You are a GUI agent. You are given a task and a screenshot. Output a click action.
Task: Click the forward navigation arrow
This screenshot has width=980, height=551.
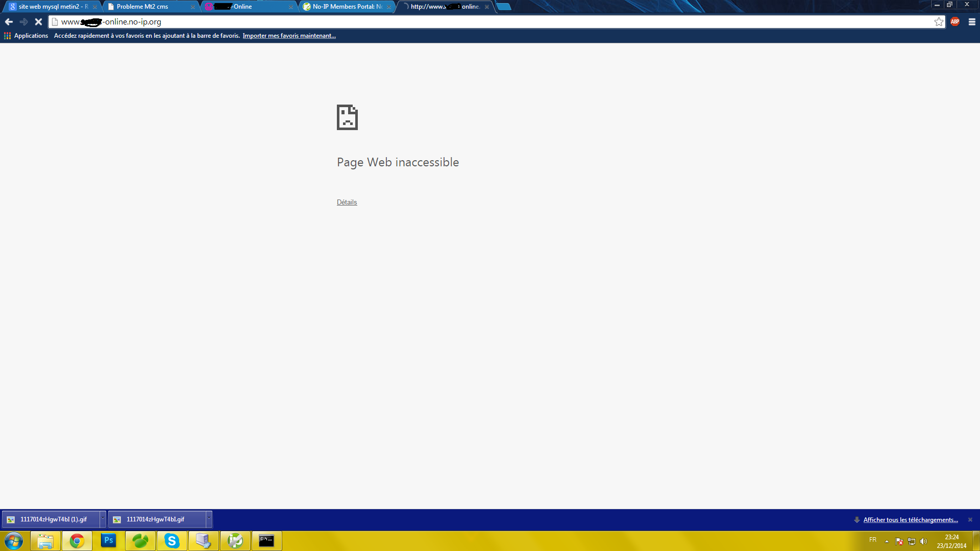[x=23, y=22]
